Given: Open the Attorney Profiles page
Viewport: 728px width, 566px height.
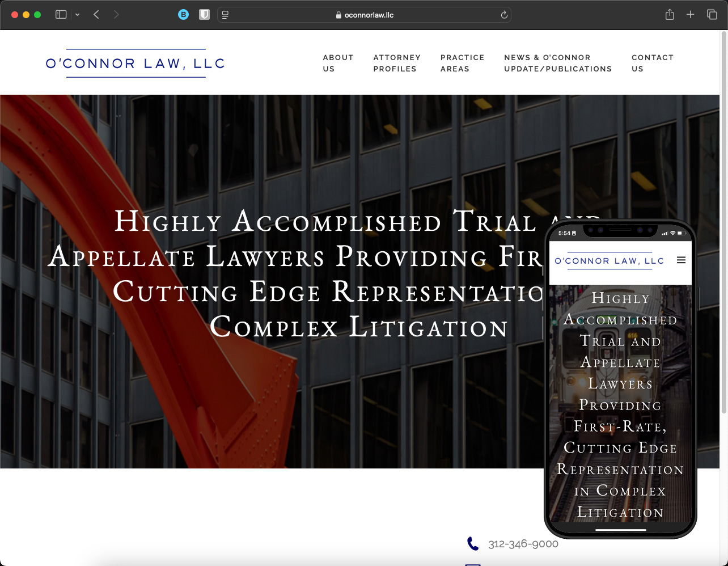Looking at the screenshot, I should click(397, 63).
